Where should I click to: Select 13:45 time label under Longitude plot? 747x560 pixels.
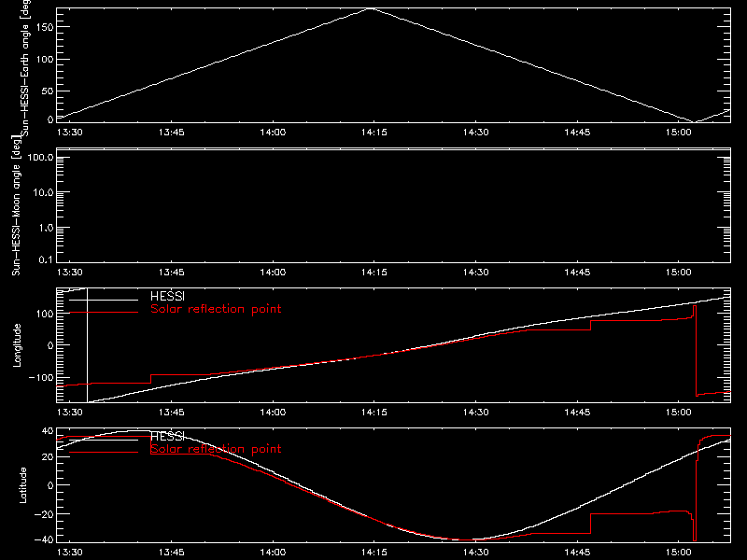point(171,413)
